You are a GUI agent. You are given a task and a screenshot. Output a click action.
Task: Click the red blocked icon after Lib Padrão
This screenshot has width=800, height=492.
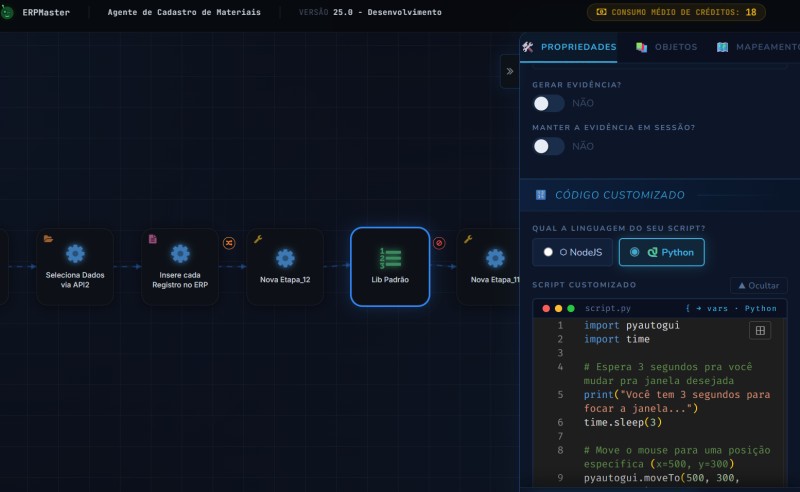(x=439, y=243)
